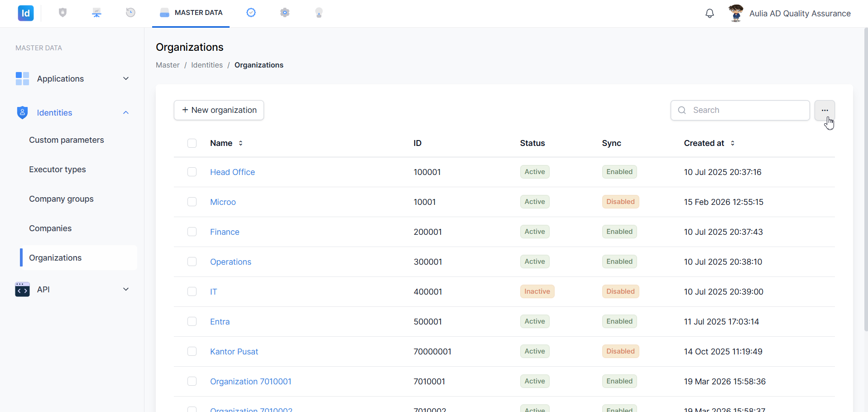Open Custom parameters in sidebar

click(67, 140)
